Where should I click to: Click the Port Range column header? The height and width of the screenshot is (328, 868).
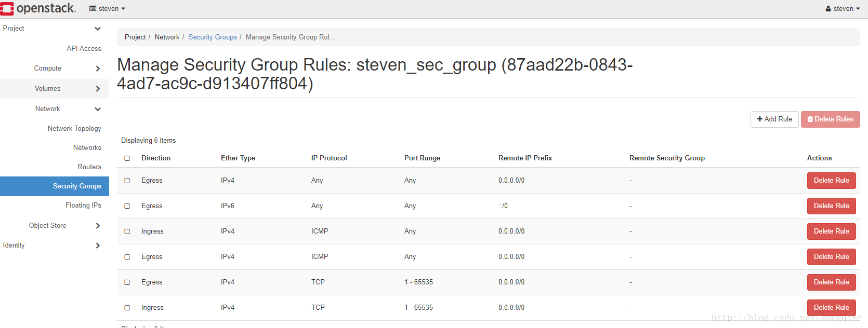coord(422,158)
